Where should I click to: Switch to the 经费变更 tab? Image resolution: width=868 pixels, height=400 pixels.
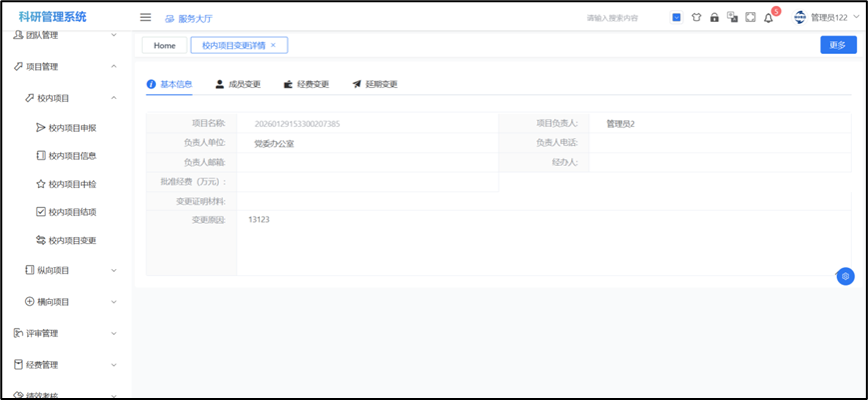[x=306, y=84]
